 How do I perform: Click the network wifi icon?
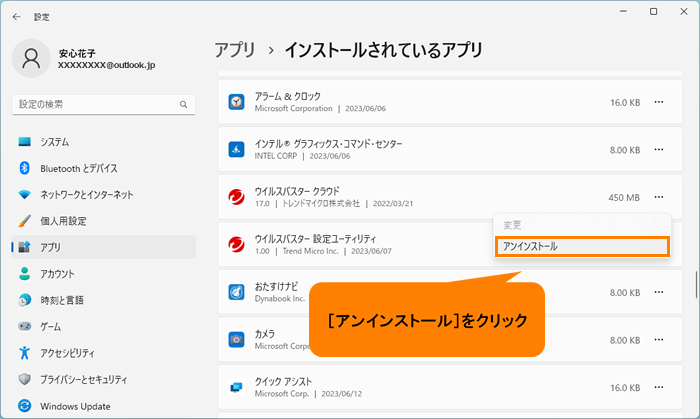click(25, 195)
